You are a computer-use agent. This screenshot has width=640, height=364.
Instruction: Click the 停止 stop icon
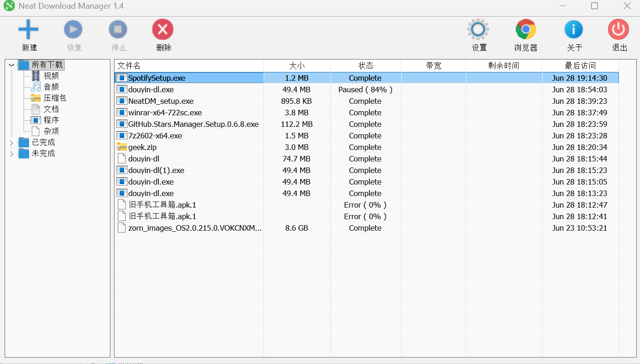pyautogui.click(x=118, y=30)
